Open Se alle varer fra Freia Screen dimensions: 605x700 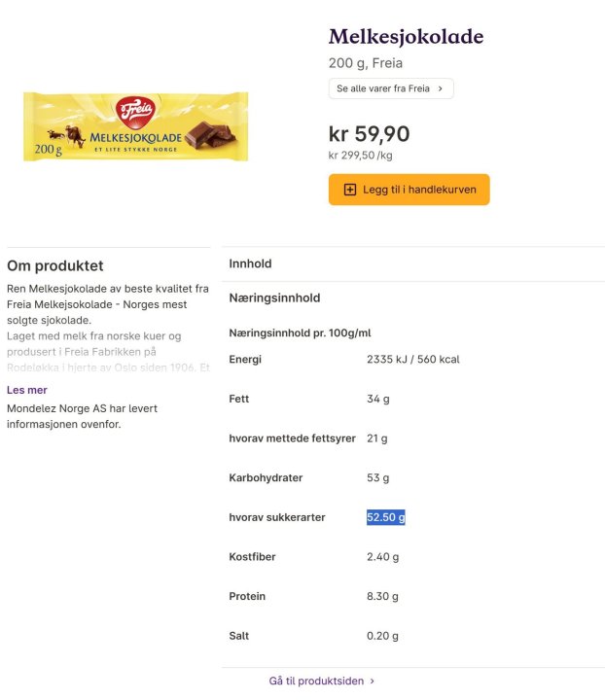(x=390, y=88)
